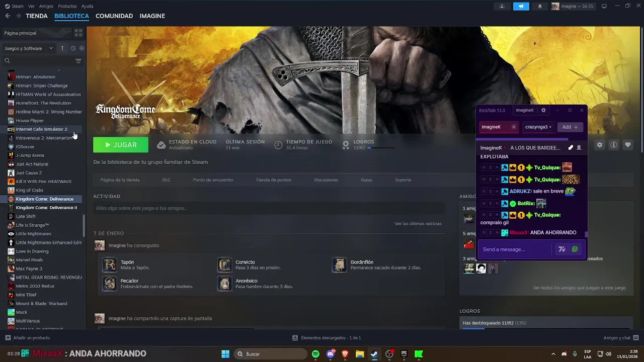This screenshot has width=644, height=362.
Task: Open game settings gear for Kingdom Come
Action: click(600, 145)
